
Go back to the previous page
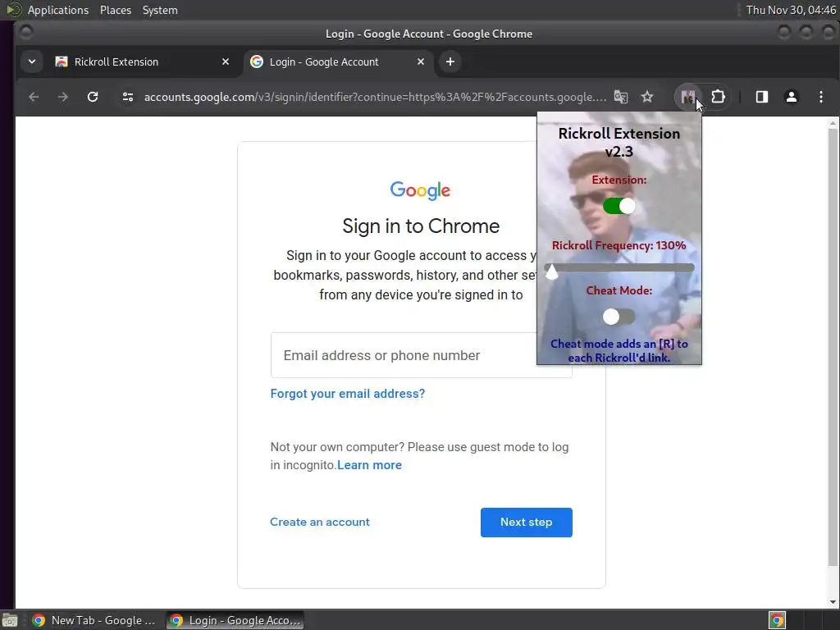(34, 97)
